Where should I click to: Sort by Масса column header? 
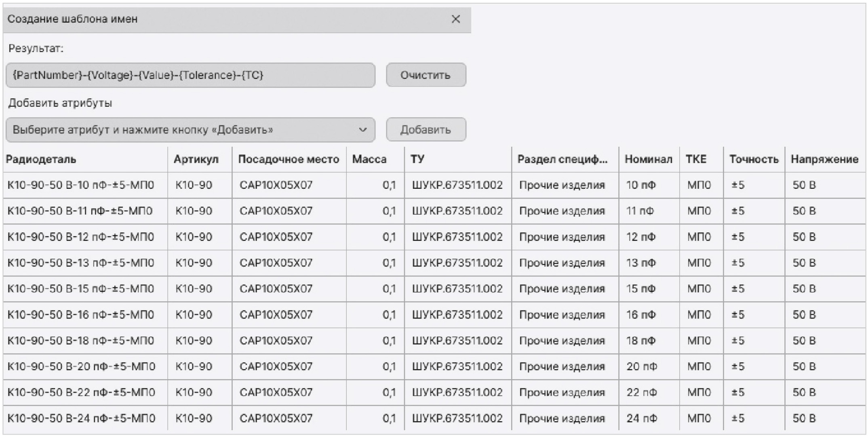coord(369,159)
